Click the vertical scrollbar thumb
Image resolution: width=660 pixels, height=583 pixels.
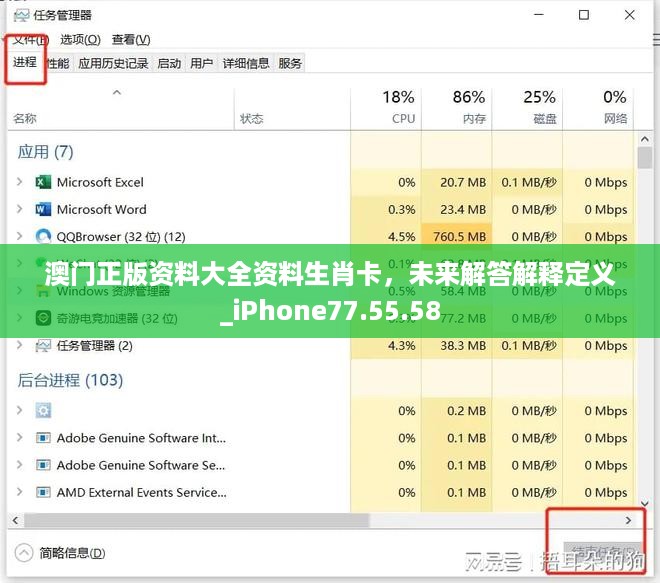coord(644,157)
